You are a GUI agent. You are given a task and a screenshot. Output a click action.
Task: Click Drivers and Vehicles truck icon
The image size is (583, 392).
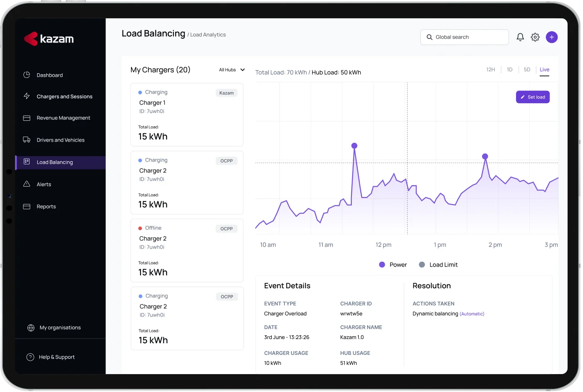27,140
